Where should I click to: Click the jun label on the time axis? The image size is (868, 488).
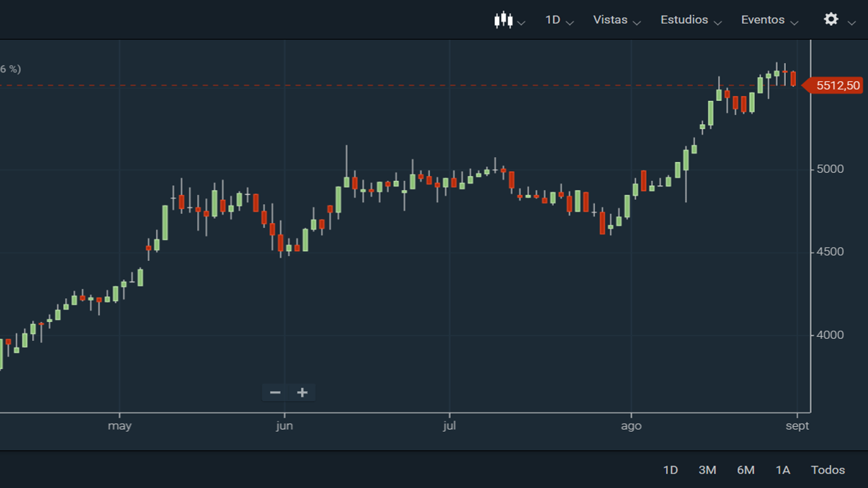[285, 426]
